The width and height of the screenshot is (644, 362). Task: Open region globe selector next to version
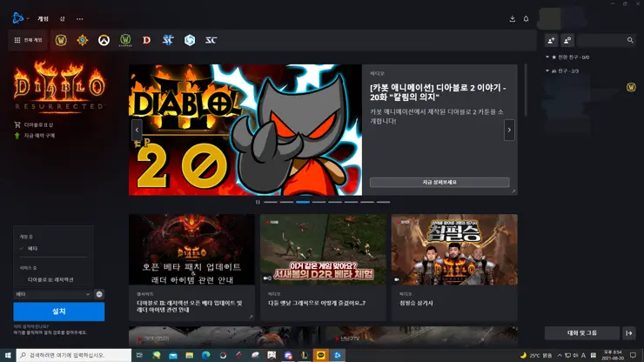tap(99, 294)
